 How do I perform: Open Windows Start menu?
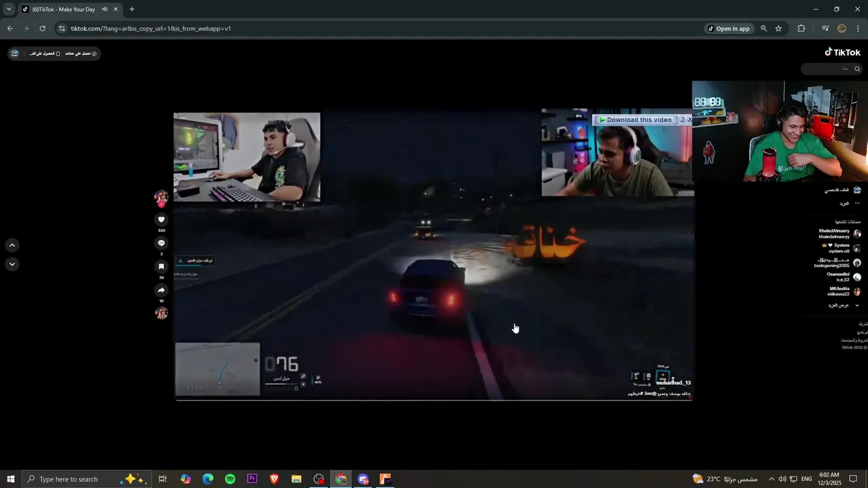pyautogui.click(x=11, y=479)
